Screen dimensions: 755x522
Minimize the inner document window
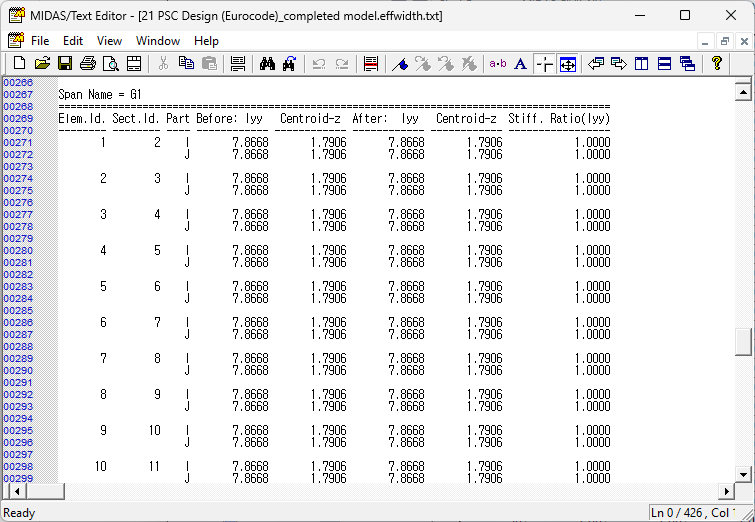[705, 42]
